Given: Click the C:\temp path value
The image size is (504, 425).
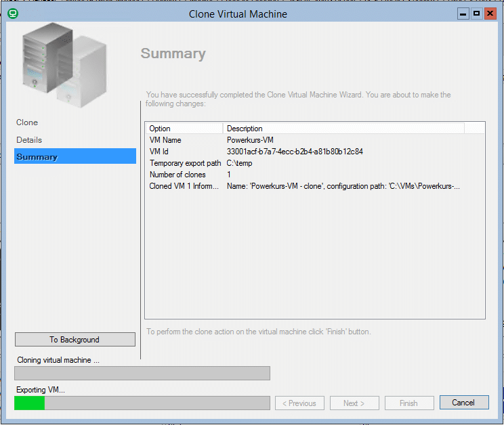Looking at the screenshot, I should pyautogui.click(x=239, y=163).
